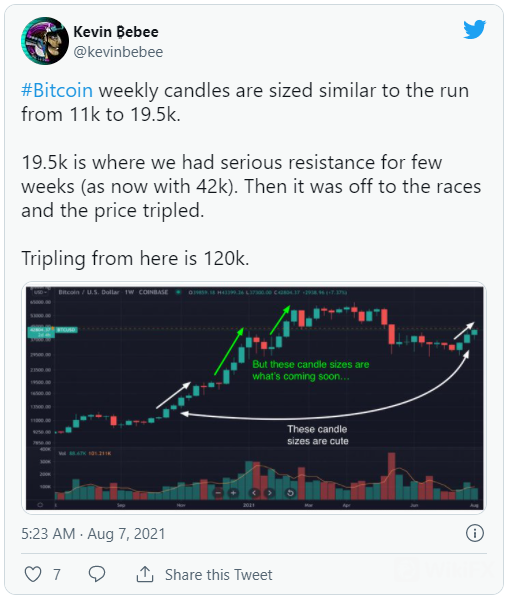Open the tweet timestamp Aug 7, 2021
This screenshot has width=505, height=597.
[x=93, y=533]
